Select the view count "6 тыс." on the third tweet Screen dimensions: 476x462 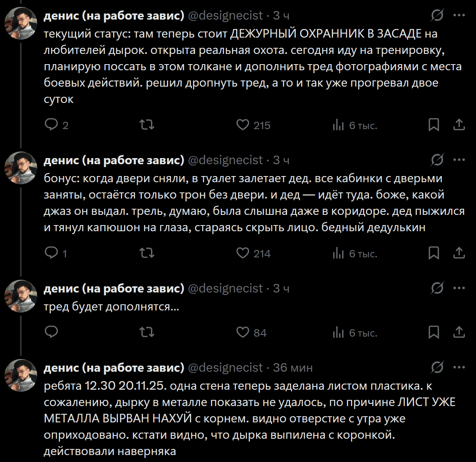(354, 333)
